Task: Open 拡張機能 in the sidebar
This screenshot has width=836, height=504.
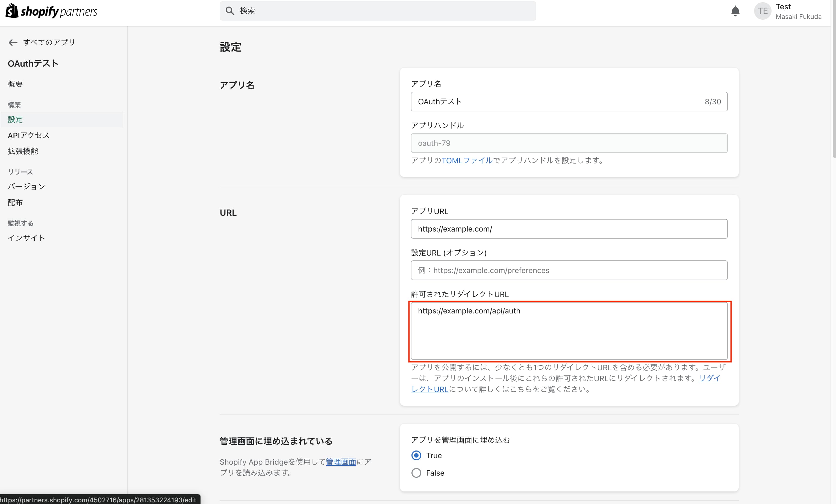Action: point(23,151)
